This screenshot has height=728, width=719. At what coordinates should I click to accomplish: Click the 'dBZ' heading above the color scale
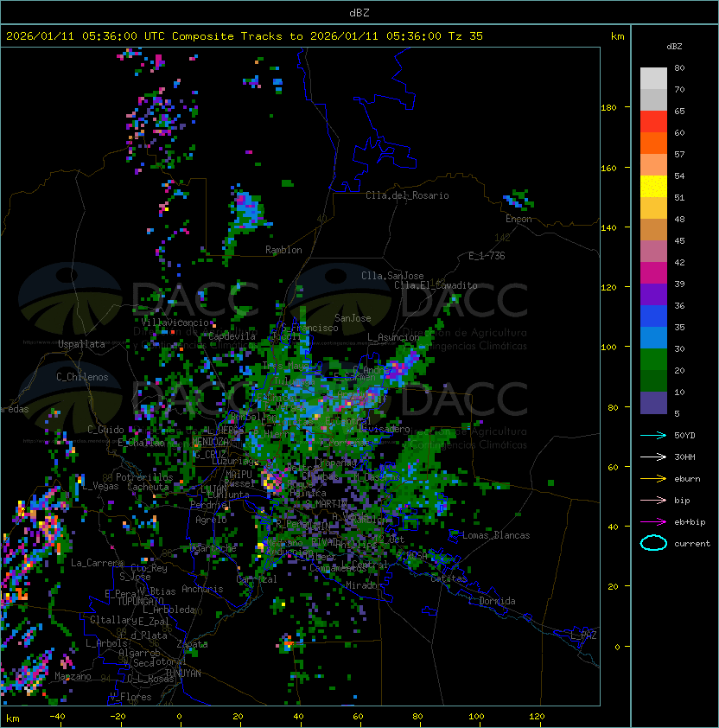(x=674, y=47)
